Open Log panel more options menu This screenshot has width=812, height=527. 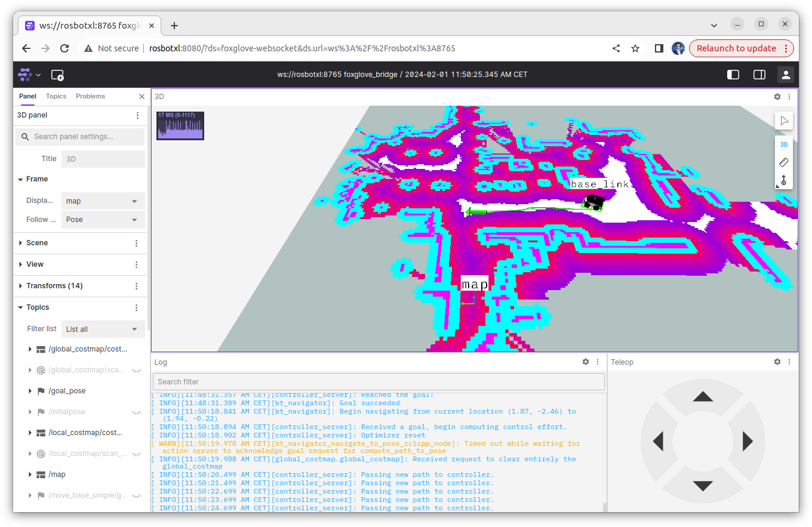pos(598,362)
